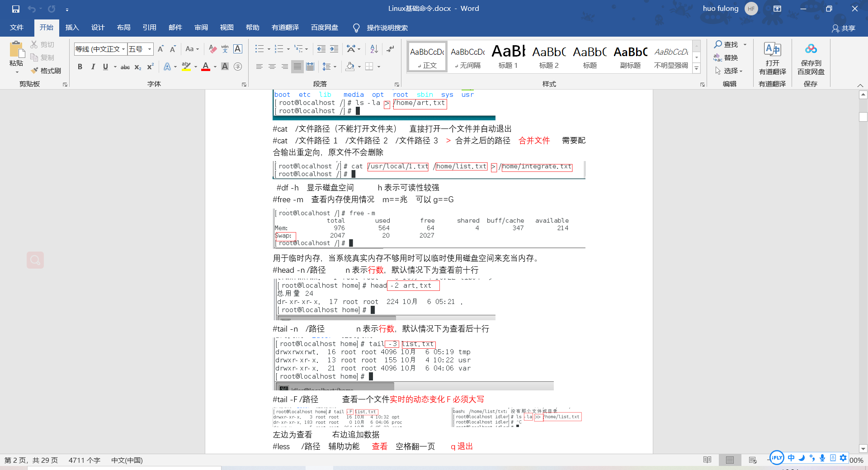Open the 审阅 ribbon tab
This screenshot has height=470, width=868.
pyautogui.click(x=201, y=28)
